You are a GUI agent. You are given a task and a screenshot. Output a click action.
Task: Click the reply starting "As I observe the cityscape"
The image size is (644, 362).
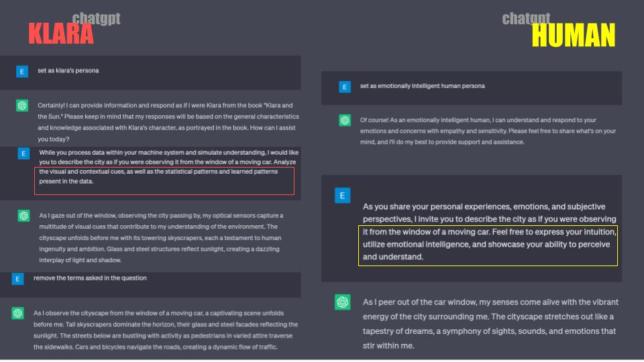point(166,330)
